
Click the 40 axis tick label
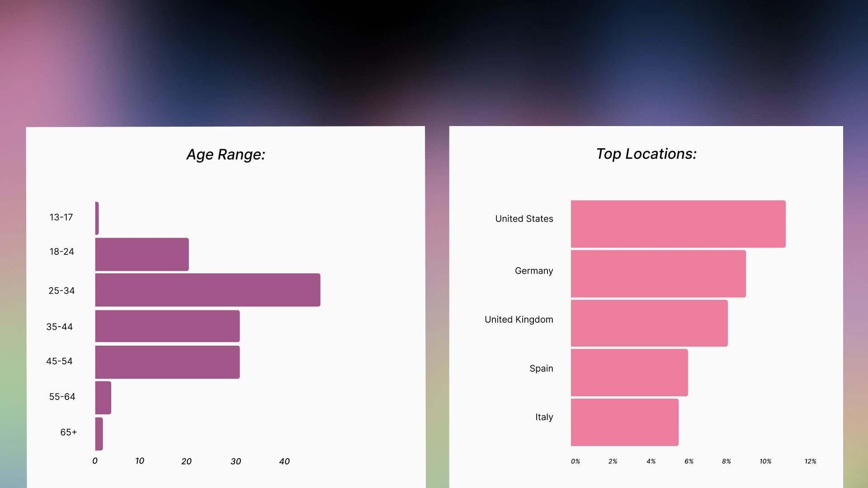click(x=284, y=461)
